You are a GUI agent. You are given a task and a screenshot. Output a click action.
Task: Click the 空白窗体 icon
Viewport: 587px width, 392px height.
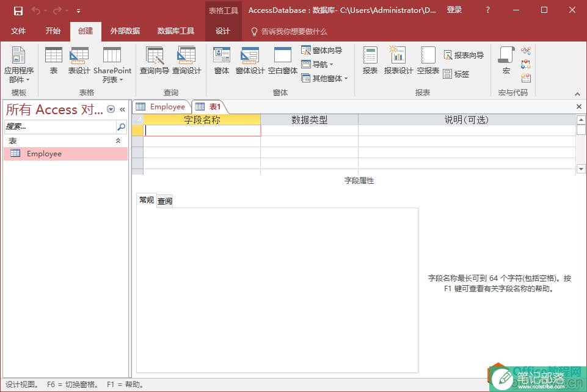[x=283, y=60]
